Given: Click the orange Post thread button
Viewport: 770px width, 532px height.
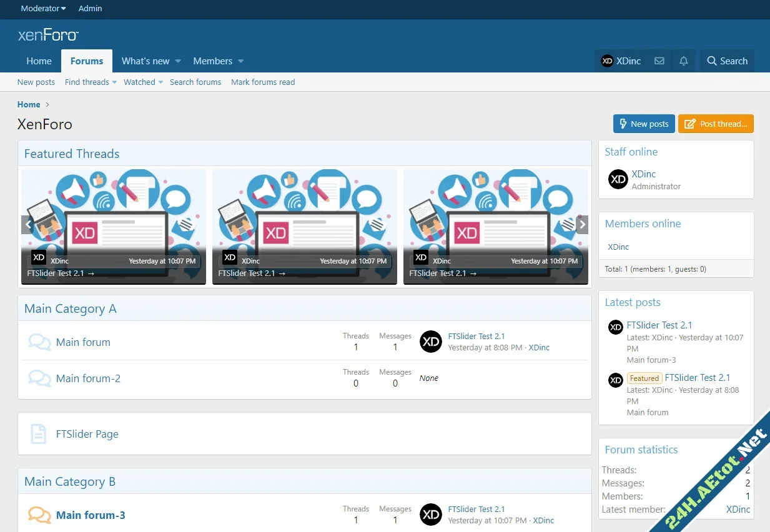Looking at the screenshot, I should 716,124.
